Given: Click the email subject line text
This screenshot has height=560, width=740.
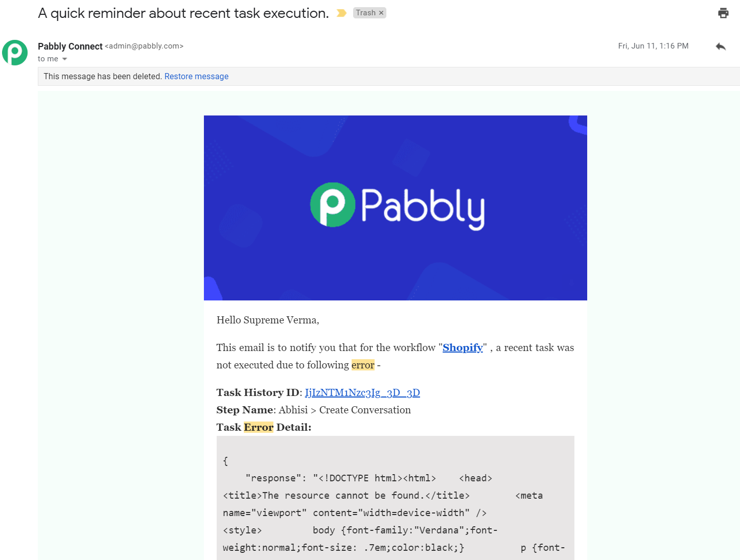Looking at the screenshot, I should pyautogui.click(x=183, y=13).
